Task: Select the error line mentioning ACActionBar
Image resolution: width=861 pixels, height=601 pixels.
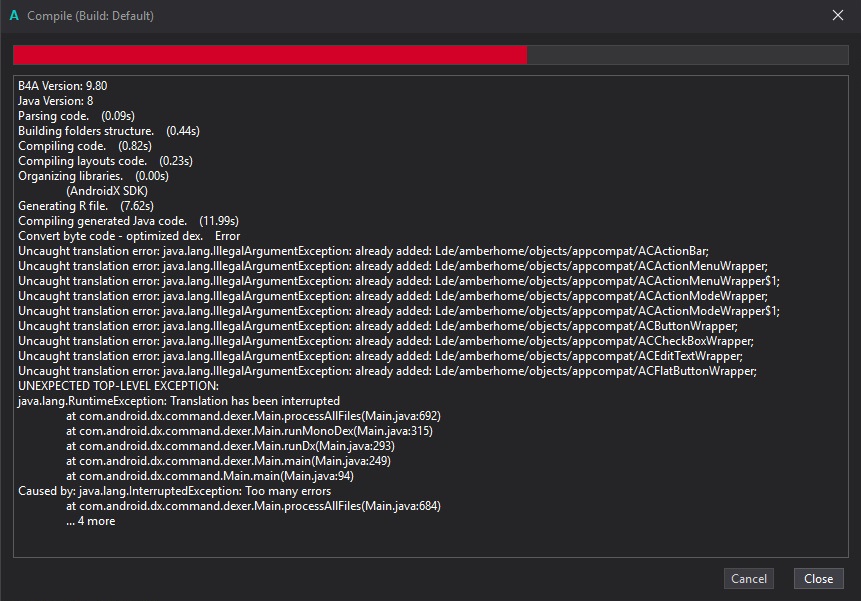Action: point(363,251)
